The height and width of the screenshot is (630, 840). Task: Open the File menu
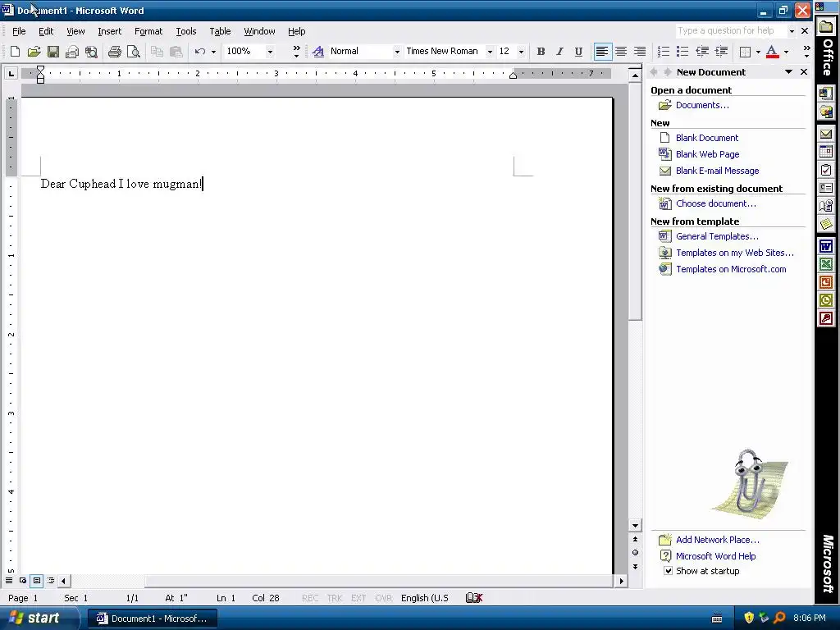[x=19, y=31]
